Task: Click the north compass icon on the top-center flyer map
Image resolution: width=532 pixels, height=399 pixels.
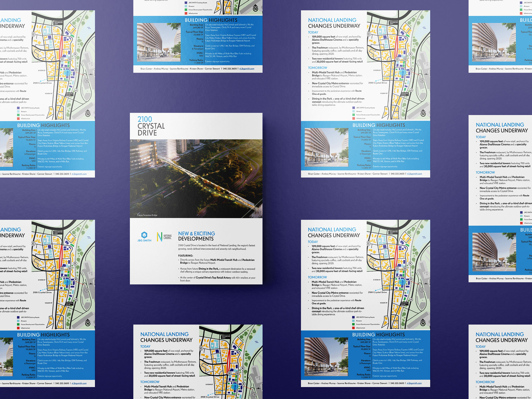Action: (255, 9)
